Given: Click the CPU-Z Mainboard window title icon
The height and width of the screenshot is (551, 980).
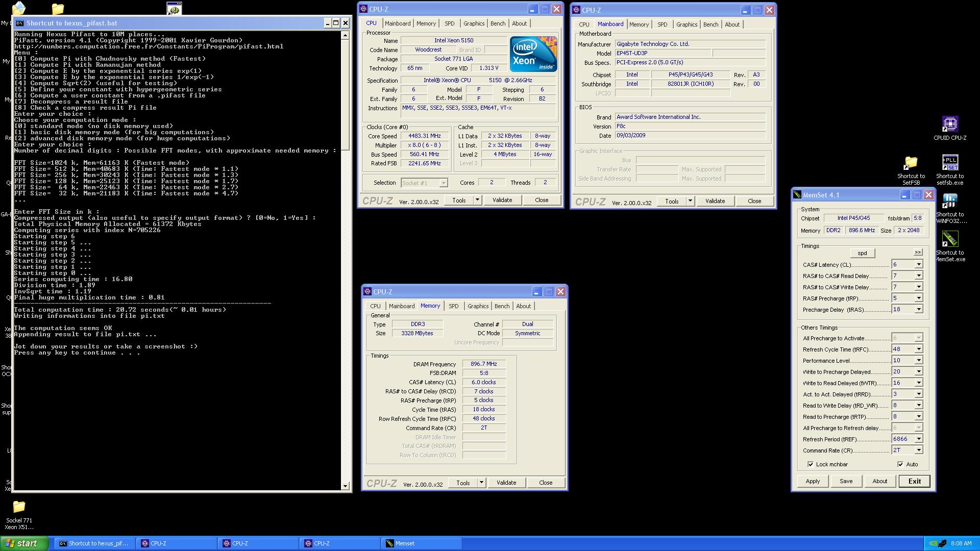Looking at the screenshot, I should tap(576, 10).
